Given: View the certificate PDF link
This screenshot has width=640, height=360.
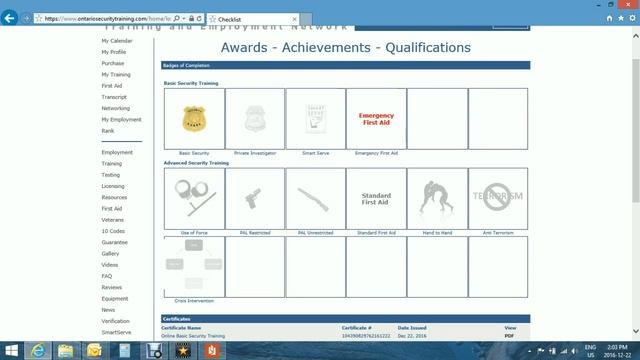Looking at the screenshot, I should 509,336.
